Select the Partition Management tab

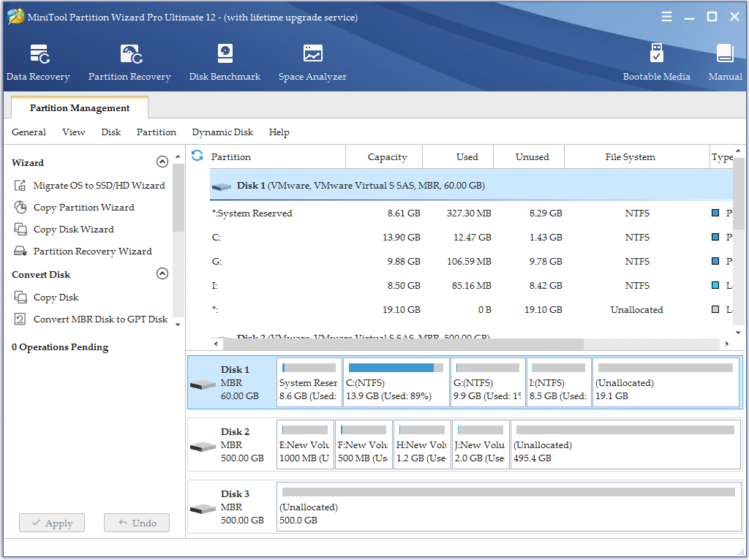click(79, 107)
